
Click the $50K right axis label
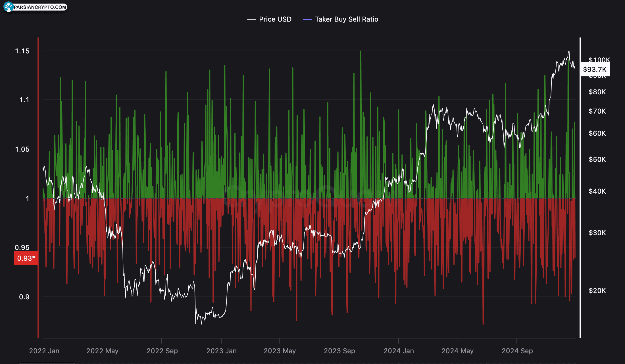(x=597, y=160)
